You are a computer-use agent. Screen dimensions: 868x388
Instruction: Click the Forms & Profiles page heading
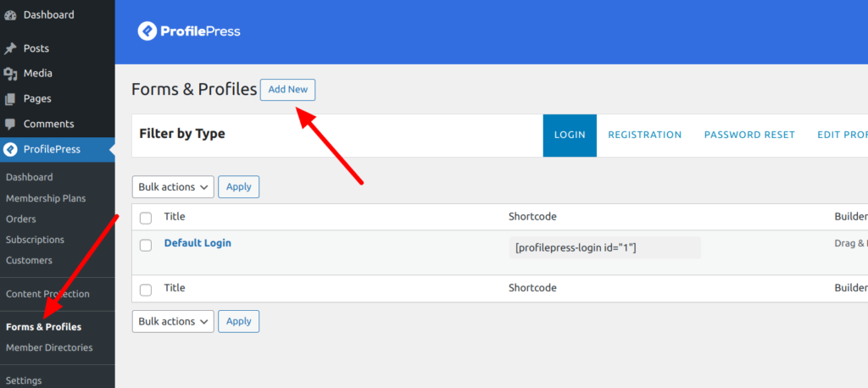[x=194, y=90]
